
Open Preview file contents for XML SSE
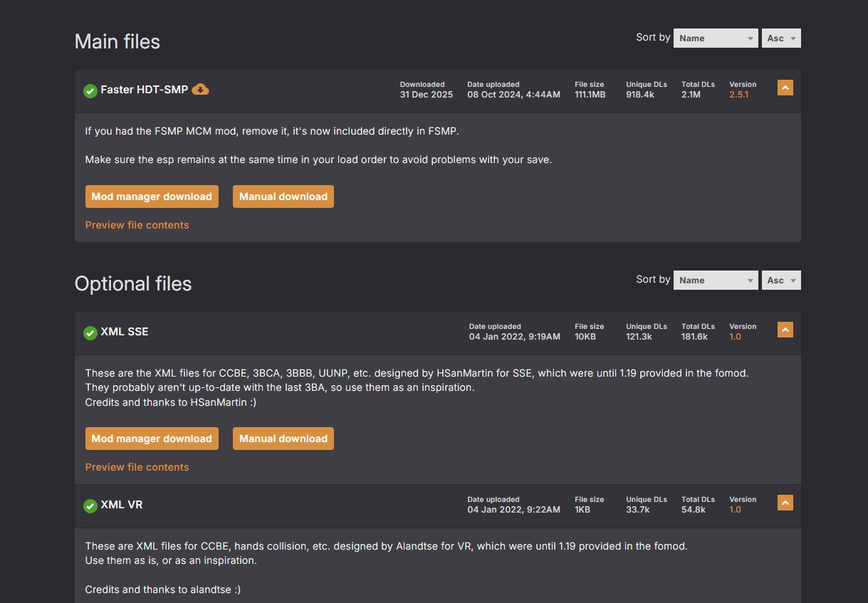coord(137,467)
